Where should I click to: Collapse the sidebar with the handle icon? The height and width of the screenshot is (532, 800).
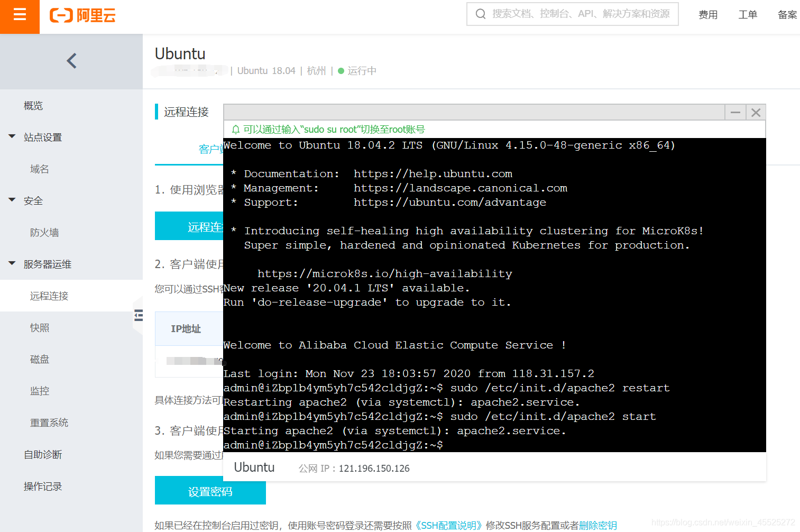(x=139, y=316)
